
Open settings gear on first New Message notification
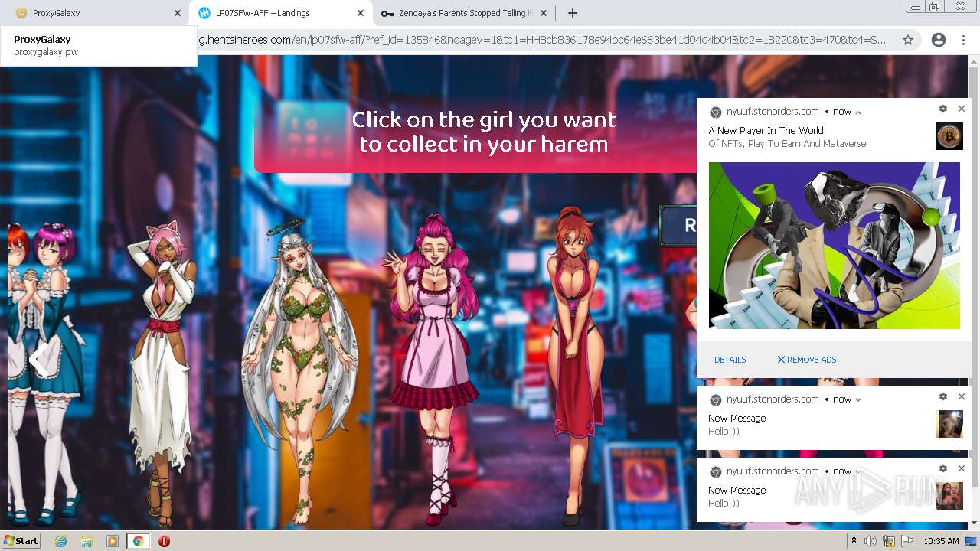coord(943,396)
